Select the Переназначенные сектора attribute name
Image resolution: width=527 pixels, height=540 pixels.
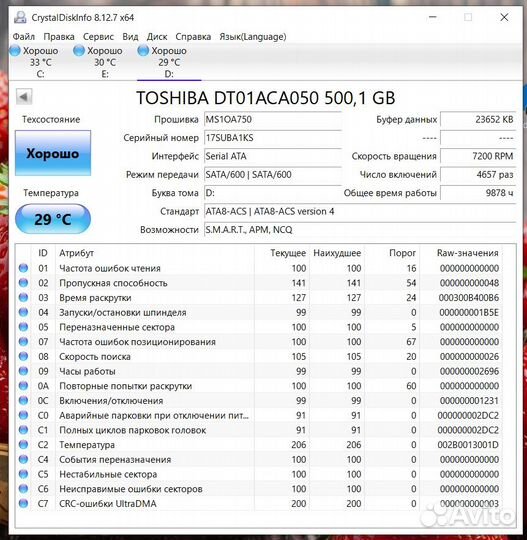pyautogui.click(x=117, y=327)
